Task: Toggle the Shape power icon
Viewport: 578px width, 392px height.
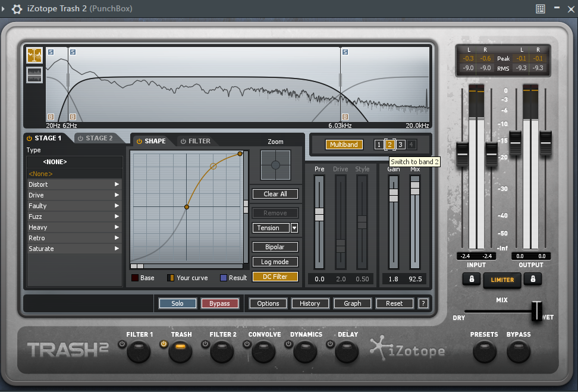Action: pos(139,141)
